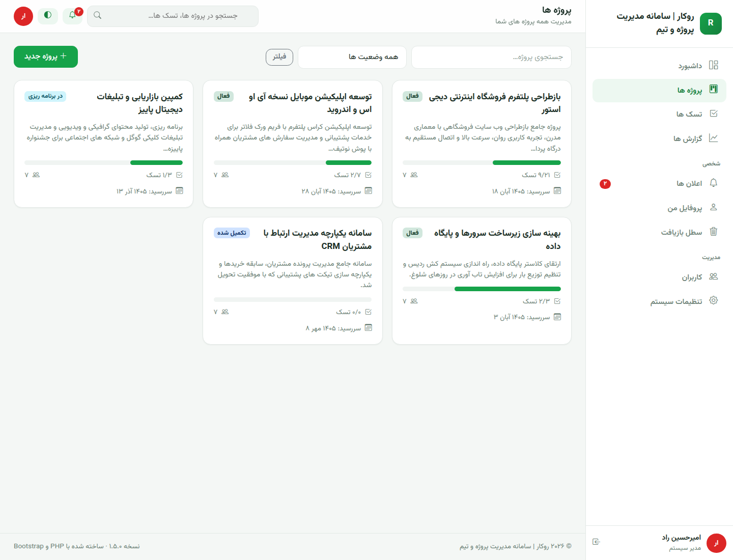Click the logout icon beside امیرحسین راد
Screen dimensions: 733x560
click(597, 542)
